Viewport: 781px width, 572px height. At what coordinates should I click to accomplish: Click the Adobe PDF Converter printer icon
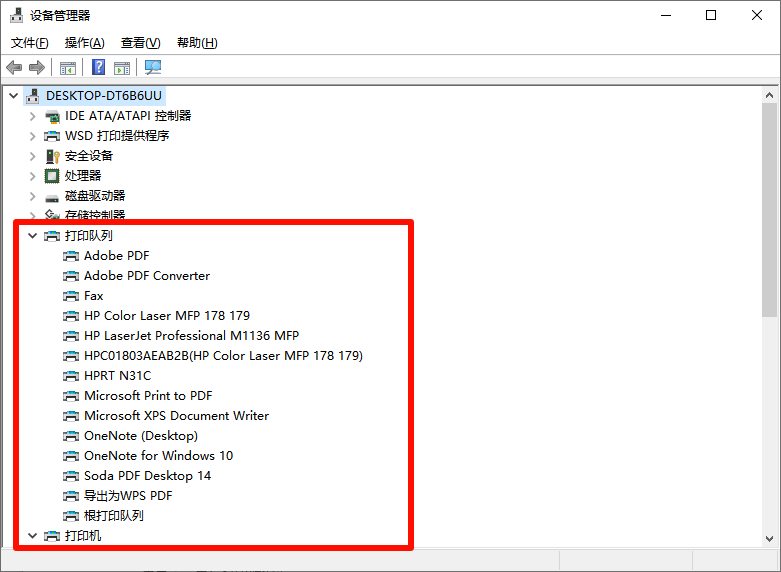(x=71, y=276)
